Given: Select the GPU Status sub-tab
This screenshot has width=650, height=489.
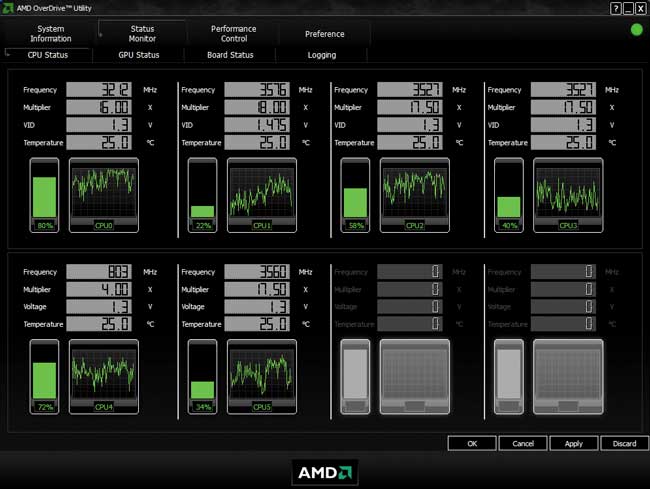Looking at the screenshot, I should 138,55.
